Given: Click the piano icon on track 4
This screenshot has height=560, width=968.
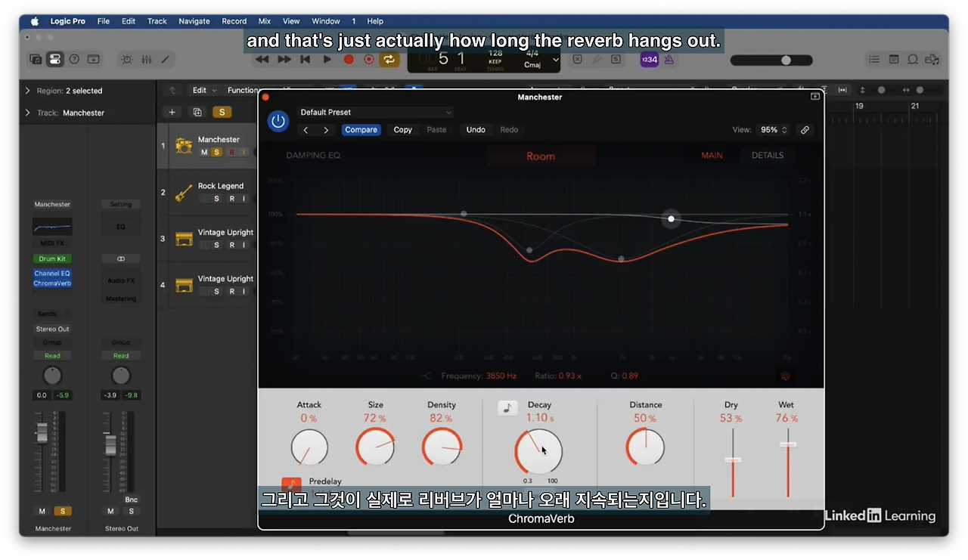Looking at the screenshot, I should (184, 285).
